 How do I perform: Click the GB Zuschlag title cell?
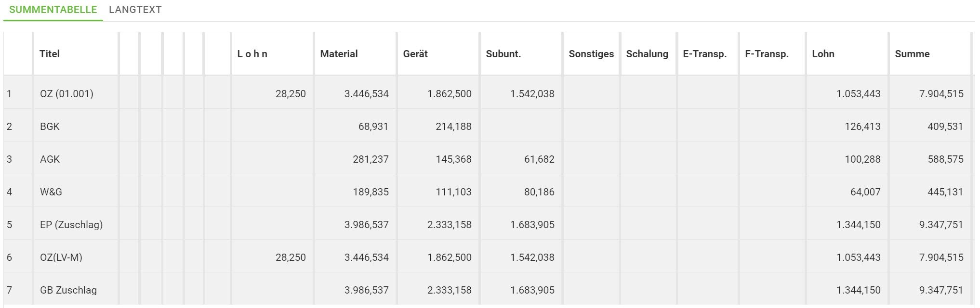point(68,290)
